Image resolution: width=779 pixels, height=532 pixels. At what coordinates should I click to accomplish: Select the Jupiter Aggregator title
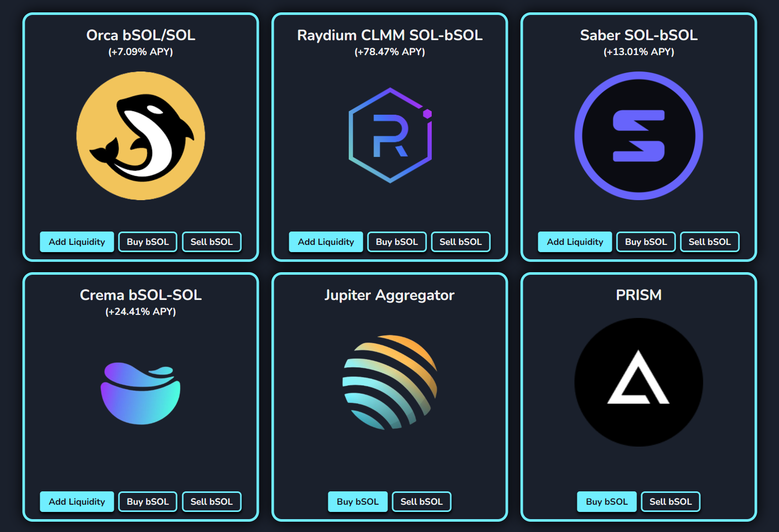tap(389, 295)
